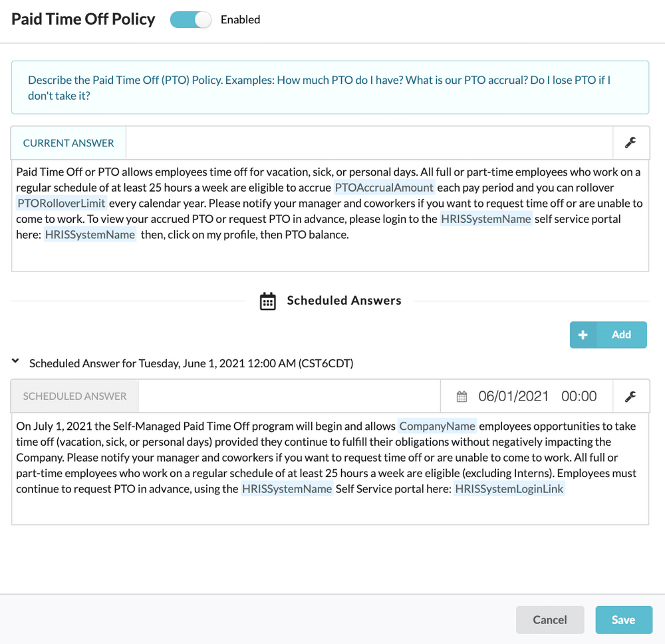Click the CompanyName variable tag
The height and width of the screenshot is (644, 665).
pyautogui.click(x=437, y=426)
